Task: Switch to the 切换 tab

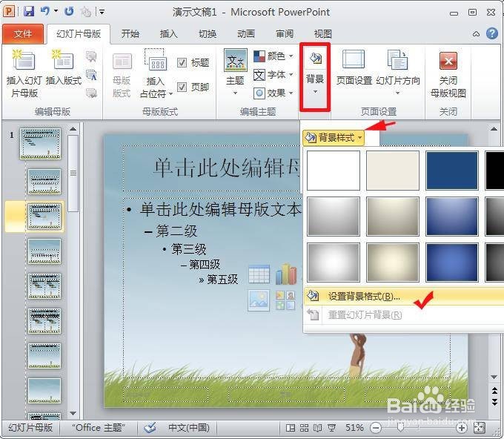Action: [x=208, y=34]
